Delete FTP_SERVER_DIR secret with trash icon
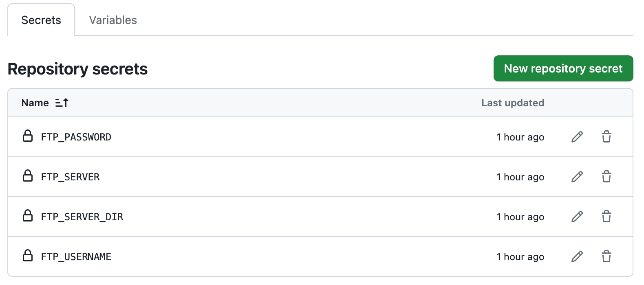The height and width of the screenshot is (285, 644). [x=607, y=217]
